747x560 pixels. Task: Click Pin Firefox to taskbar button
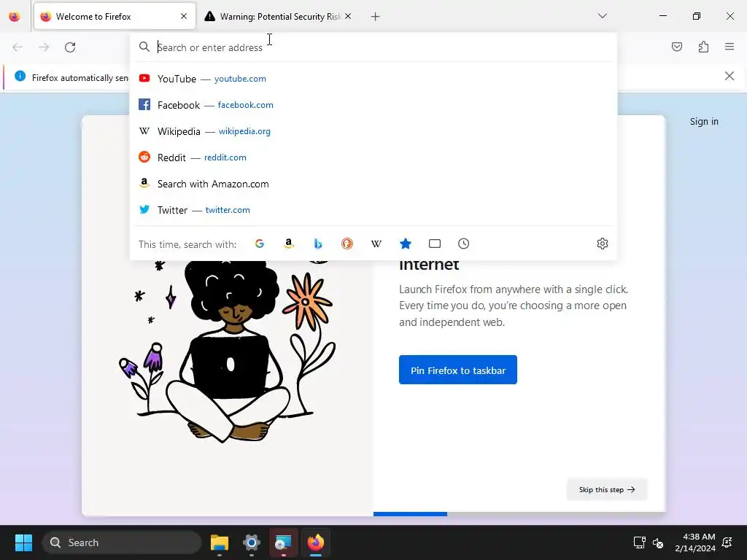pos(458,370)
